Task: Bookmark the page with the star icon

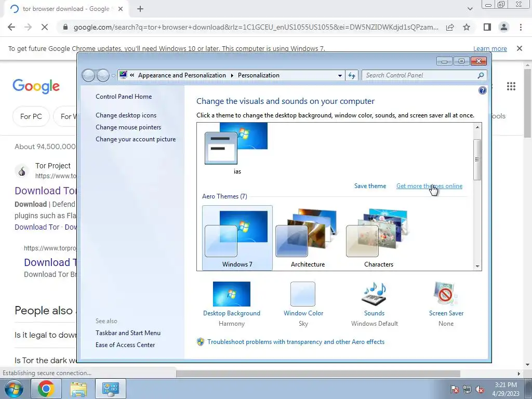Action: coord(467,27)
